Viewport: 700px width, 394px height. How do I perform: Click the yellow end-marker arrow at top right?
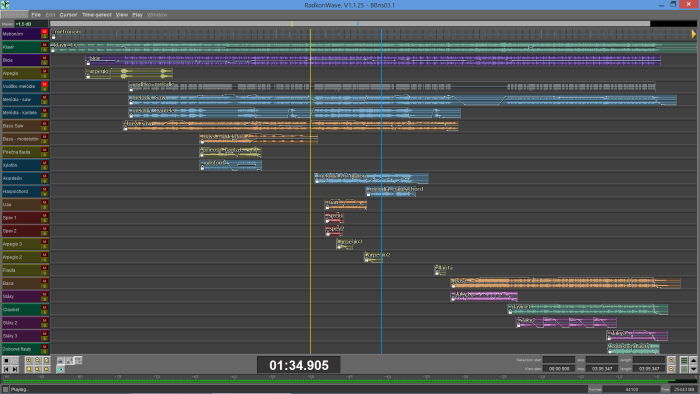694,34
